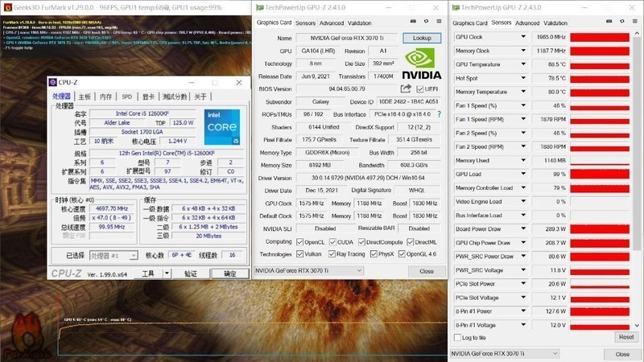The width and height of the screenshot is (644, 362).
Task: Click the GPU name field in GPU-Z
Action: point(347,38)
